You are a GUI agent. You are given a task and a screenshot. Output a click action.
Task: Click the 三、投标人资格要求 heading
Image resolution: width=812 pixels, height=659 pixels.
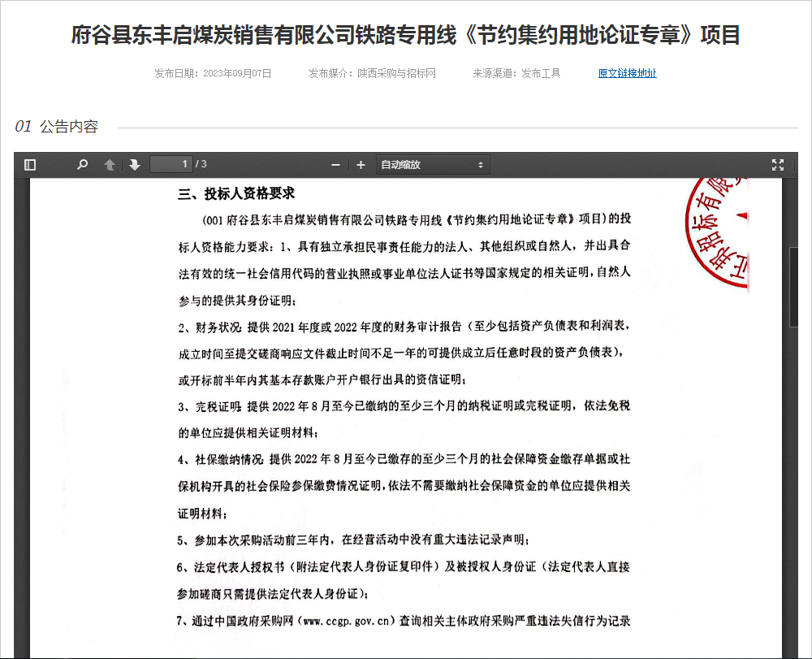(x=236, y=193)
